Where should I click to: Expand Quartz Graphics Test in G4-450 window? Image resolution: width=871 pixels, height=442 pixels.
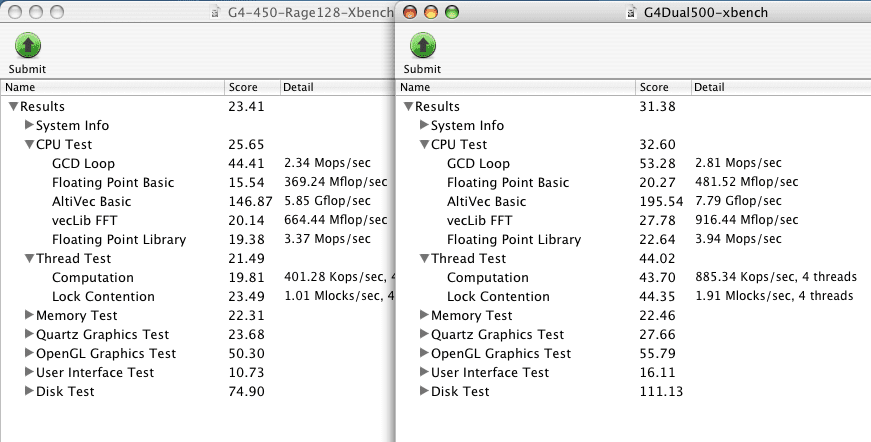click(29, 334)
